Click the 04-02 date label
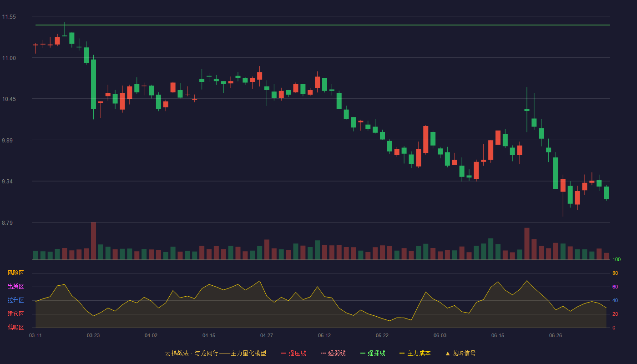Screen dimensions: 637x364 pos(151,335)
